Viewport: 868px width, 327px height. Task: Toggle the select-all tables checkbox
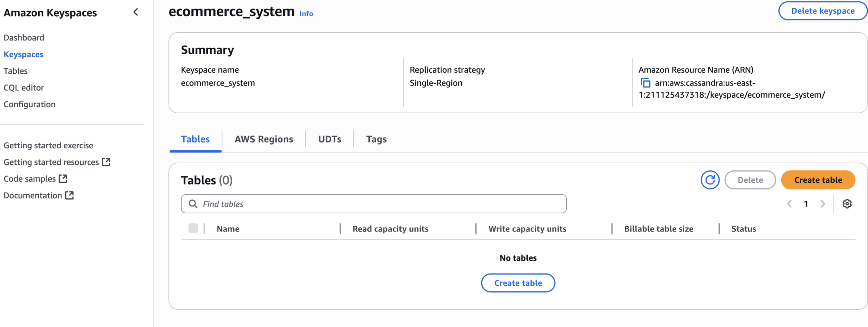[193, 228]
